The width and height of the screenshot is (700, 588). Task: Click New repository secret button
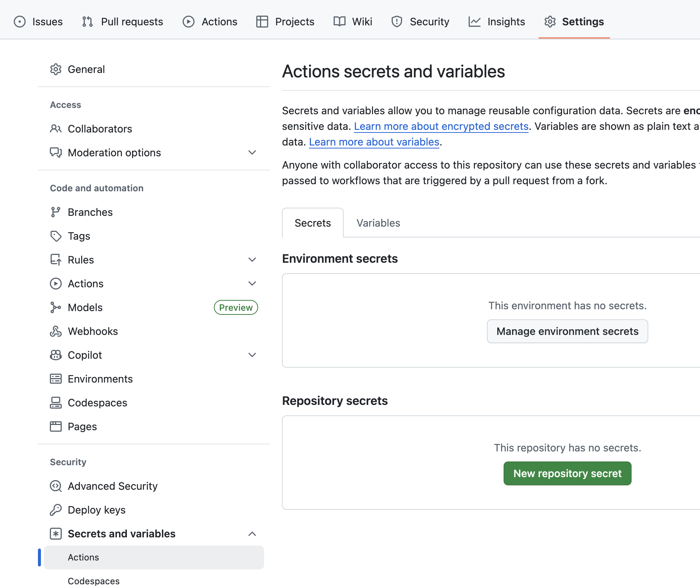pyautogui.click(x=568, y=473)
